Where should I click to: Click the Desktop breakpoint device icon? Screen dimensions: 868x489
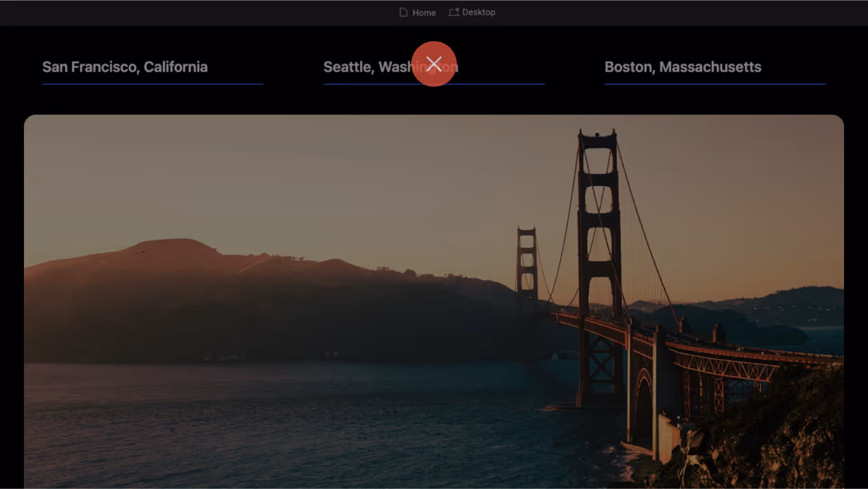click(x=453, y=12)
